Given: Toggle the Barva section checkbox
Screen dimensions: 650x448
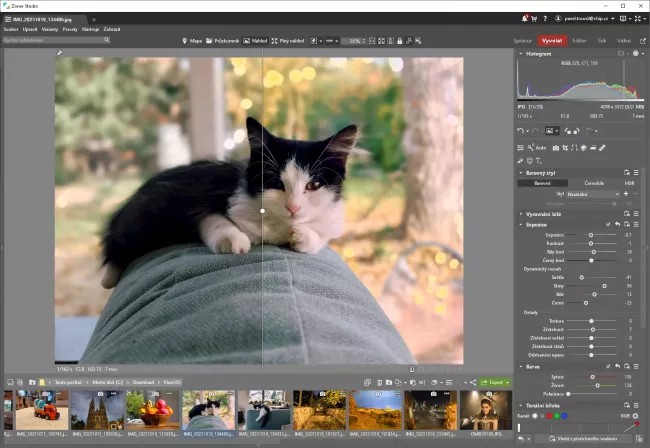Looking at the screenshot, I should click(x=607, y=367).
